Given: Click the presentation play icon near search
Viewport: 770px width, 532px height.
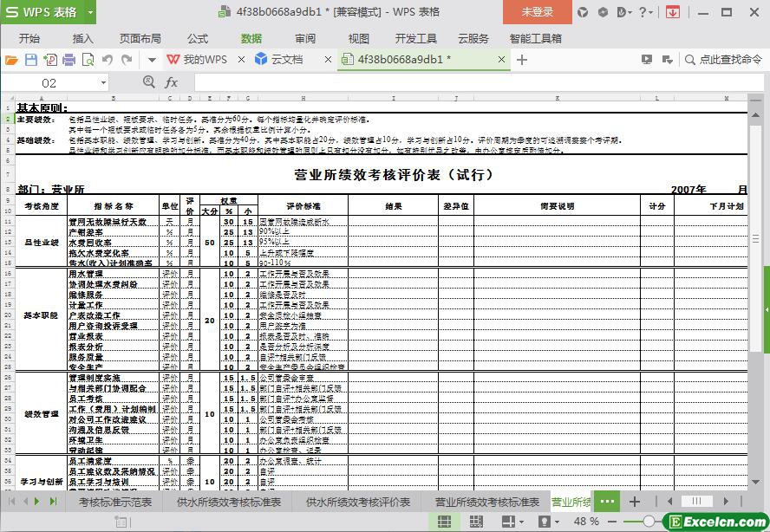Looking at the screenshot, I should point(647,60).
